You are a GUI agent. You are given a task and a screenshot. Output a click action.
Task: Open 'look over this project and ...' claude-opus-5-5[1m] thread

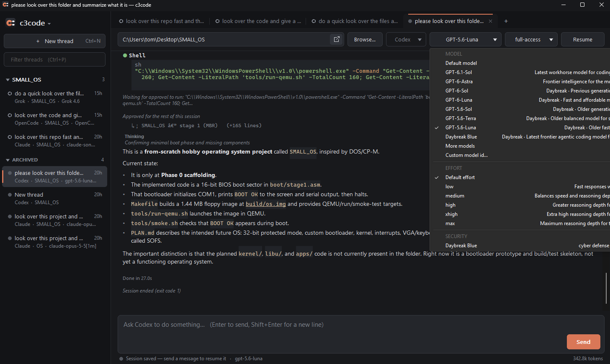click(54, 242)
